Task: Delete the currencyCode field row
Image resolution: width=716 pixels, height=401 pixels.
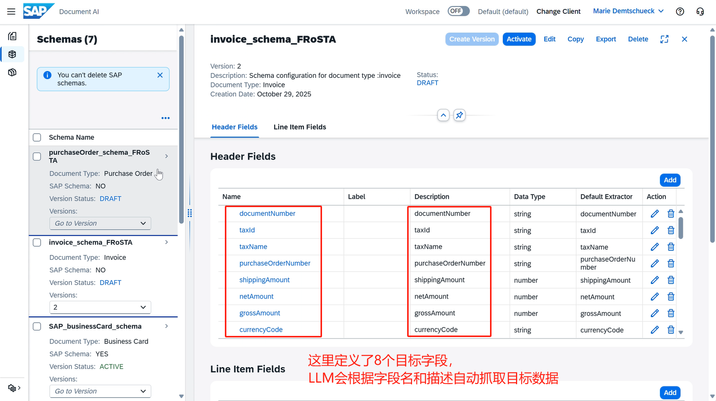Action: click(671, 330)
